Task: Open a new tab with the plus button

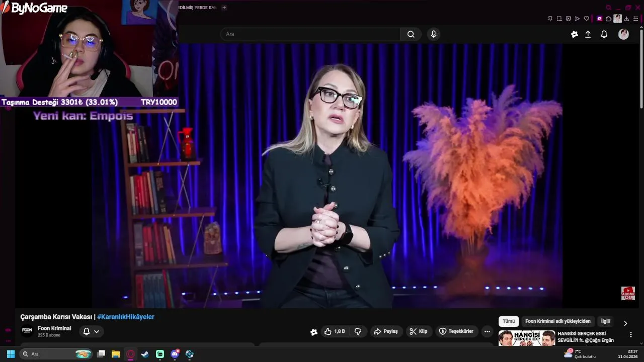Action: pos(224,8)
